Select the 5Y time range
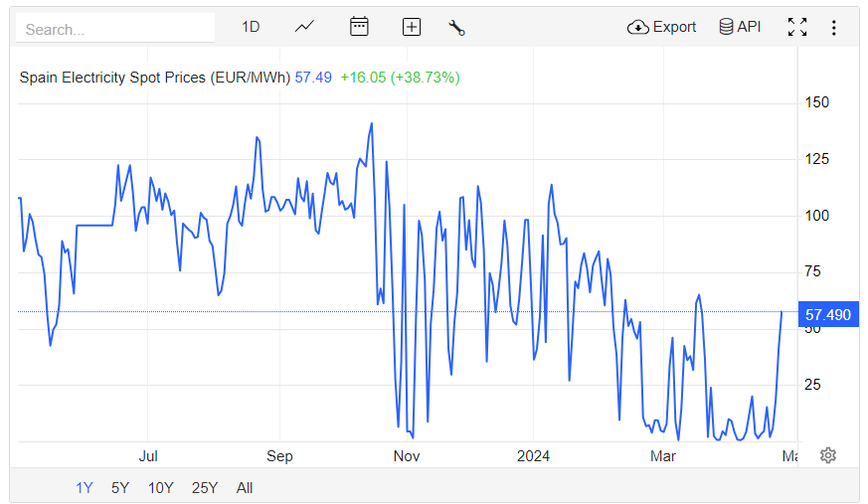This screenshot has height=504, width=868. pos(120,488)
